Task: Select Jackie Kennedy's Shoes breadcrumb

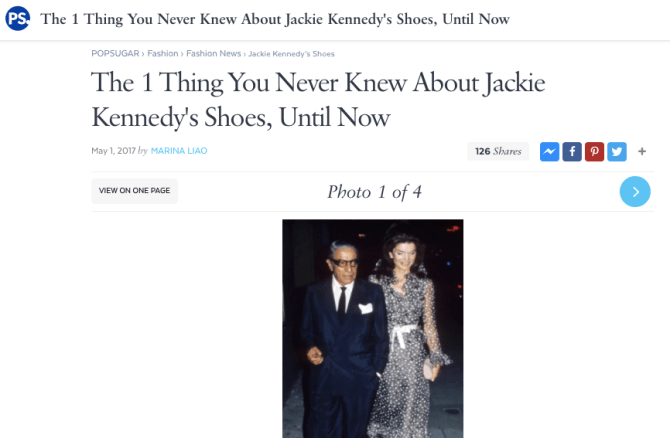Action: click(291, 54)
